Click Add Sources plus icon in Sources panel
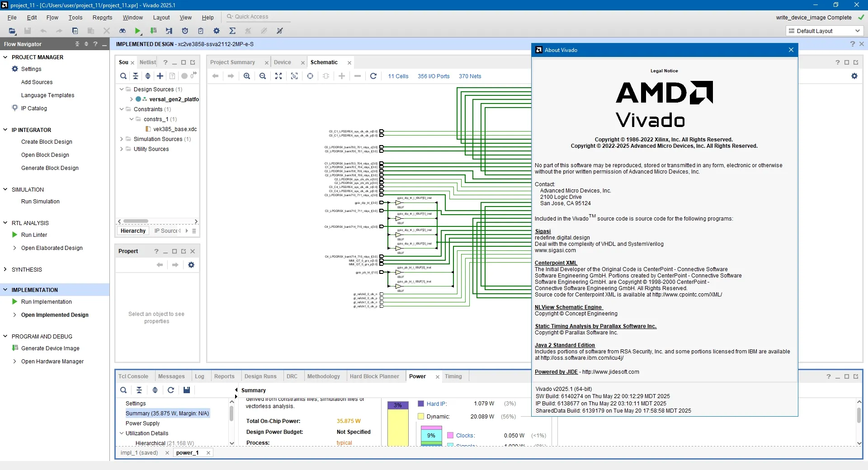The width and height of the screenshot is (868, 470). [x=160, y=76]
